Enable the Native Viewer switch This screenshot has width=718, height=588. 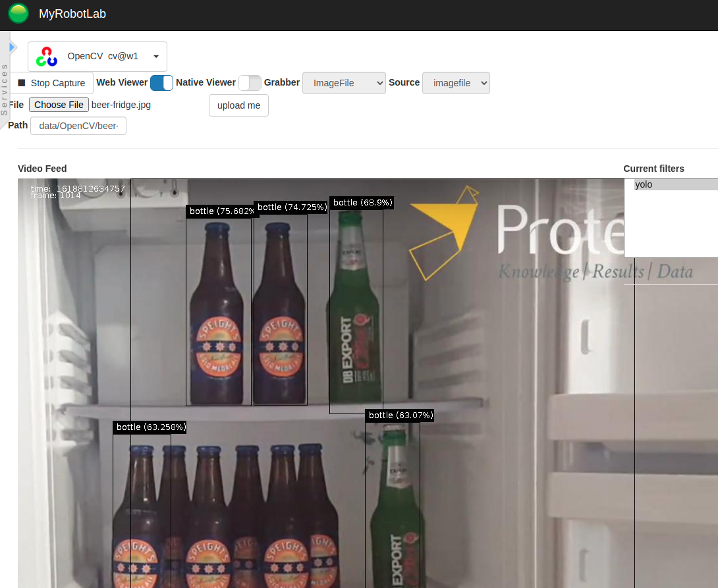pyautogui.click(x=250, y=83)
